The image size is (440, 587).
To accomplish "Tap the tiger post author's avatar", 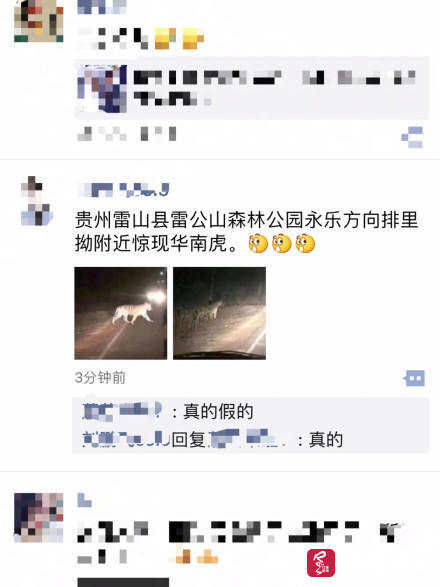I will pyautogui.click(x=37, y=201).
